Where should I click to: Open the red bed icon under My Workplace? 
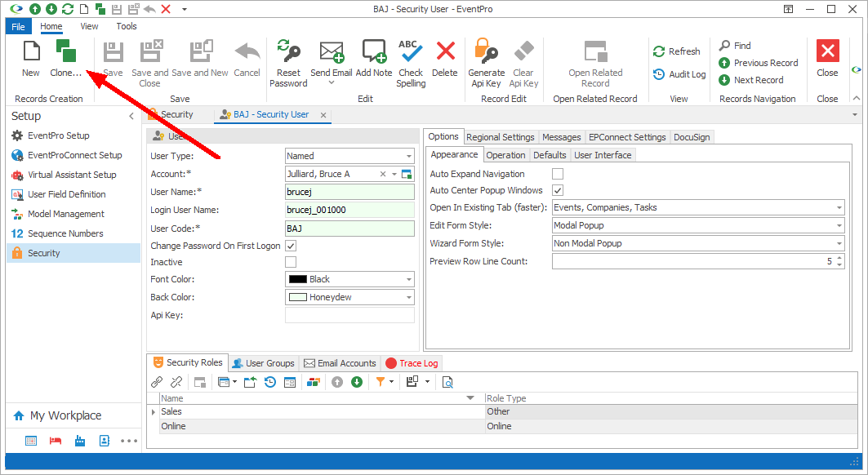56,441
